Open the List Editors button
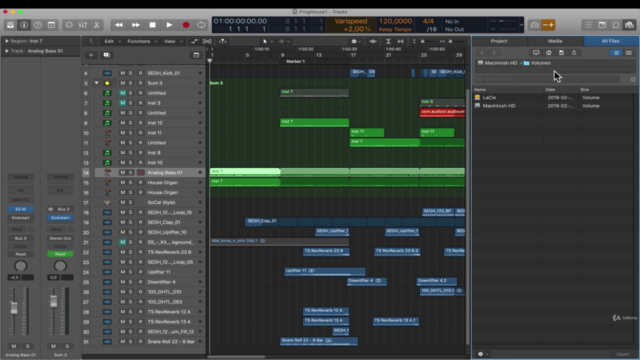The height and width of the screenshot is (360, 640). [588, 25]
